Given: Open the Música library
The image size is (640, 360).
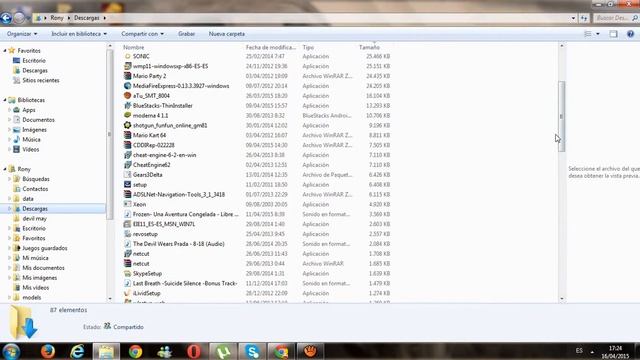Looking at the screenshot, I should [x=31, y=140].
